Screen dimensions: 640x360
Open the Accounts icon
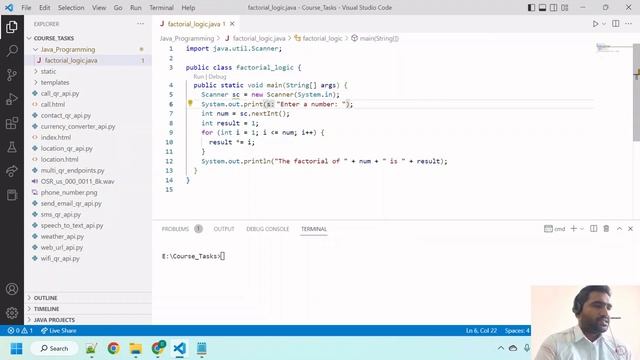point(12,289)
